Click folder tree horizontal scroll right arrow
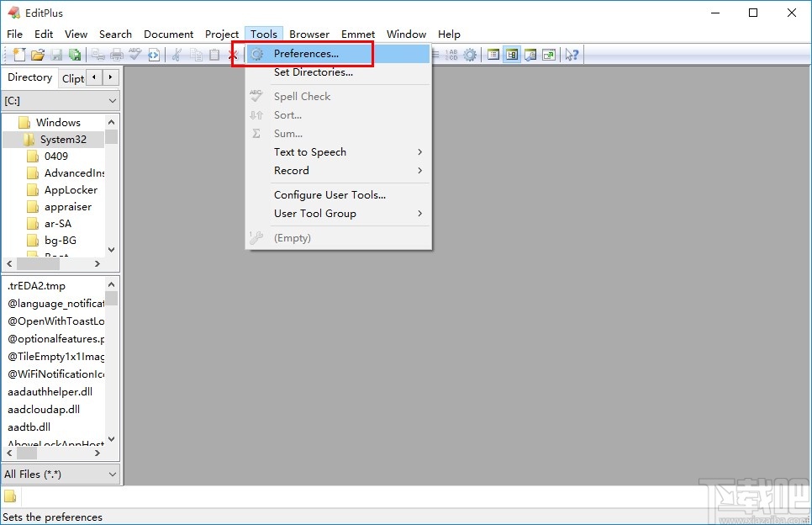Screen dimensions: 812x525 click(x=98, y=264)
